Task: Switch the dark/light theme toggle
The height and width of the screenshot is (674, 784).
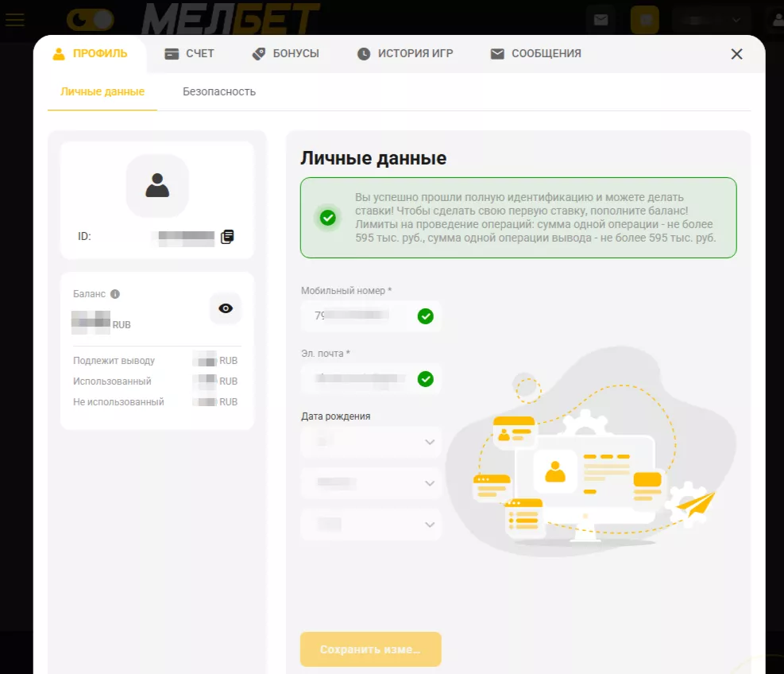Action: 90,20
